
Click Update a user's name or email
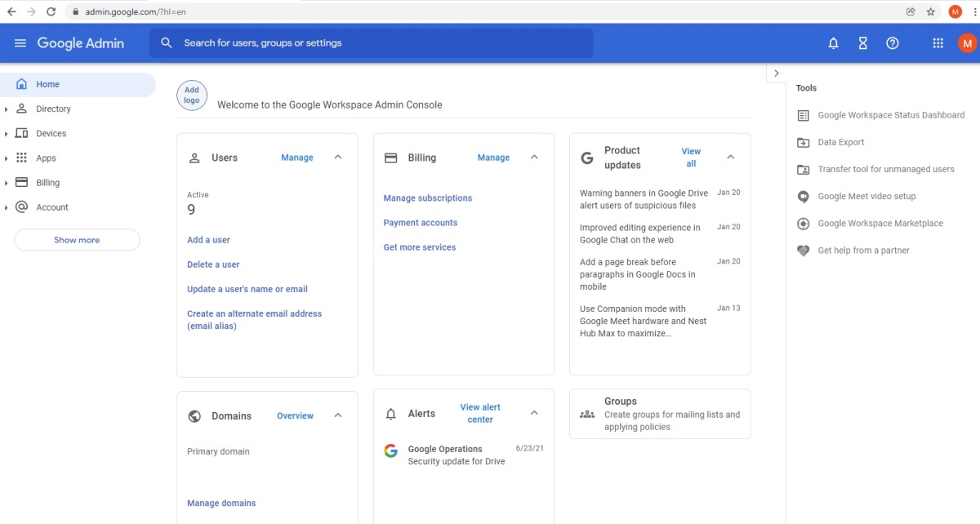coord(247,289)
